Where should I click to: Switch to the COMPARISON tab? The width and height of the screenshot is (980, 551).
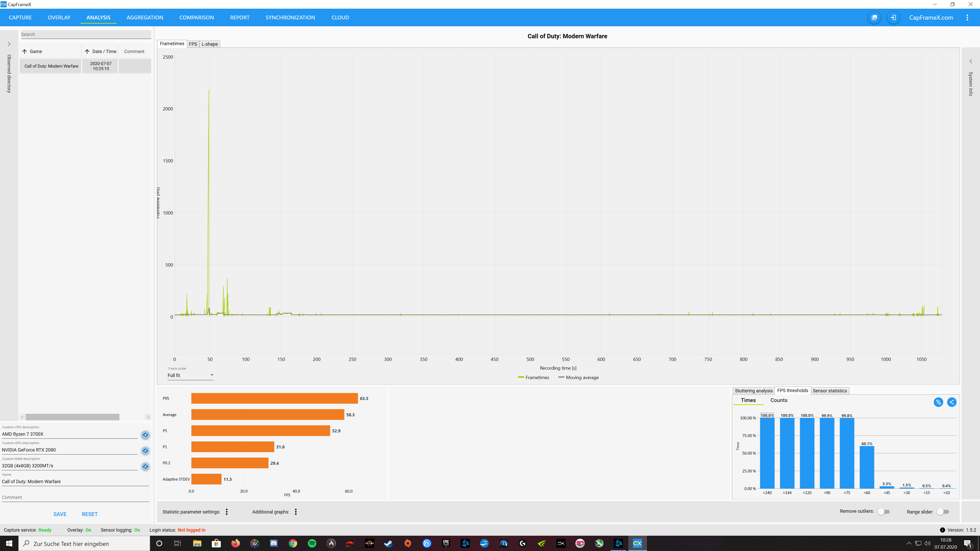point(196,18)
